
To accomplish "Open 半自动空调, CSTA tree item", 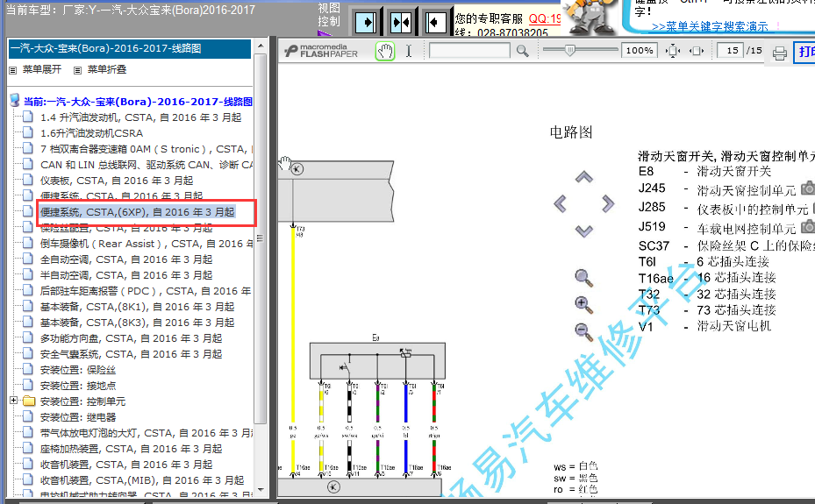I will (126, 275).
